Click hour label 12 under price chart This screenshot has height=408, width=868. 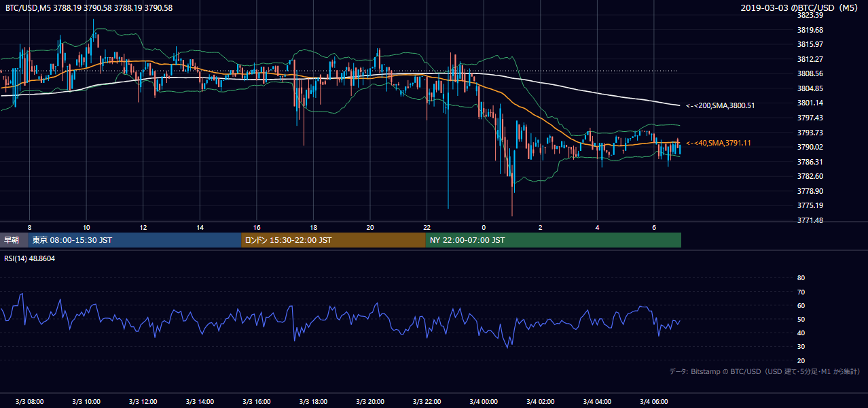tap(143, 226)
